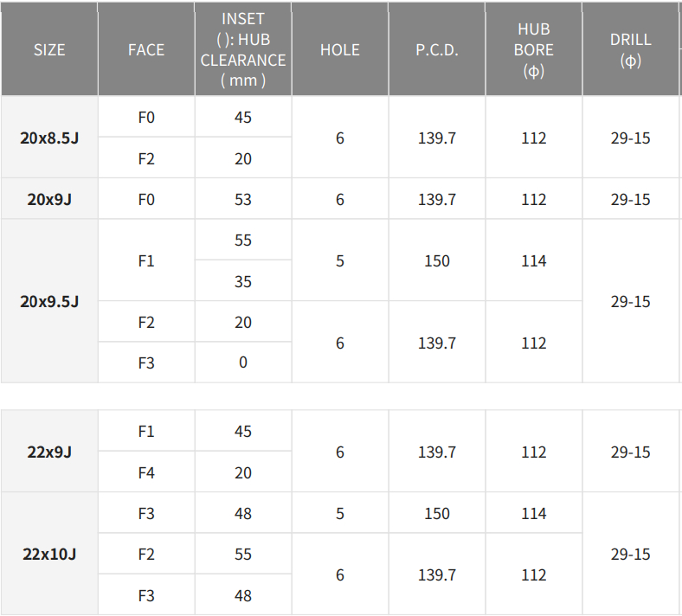Select the INSET hub clearance header
682x616 pixels.
coord(243,49)
